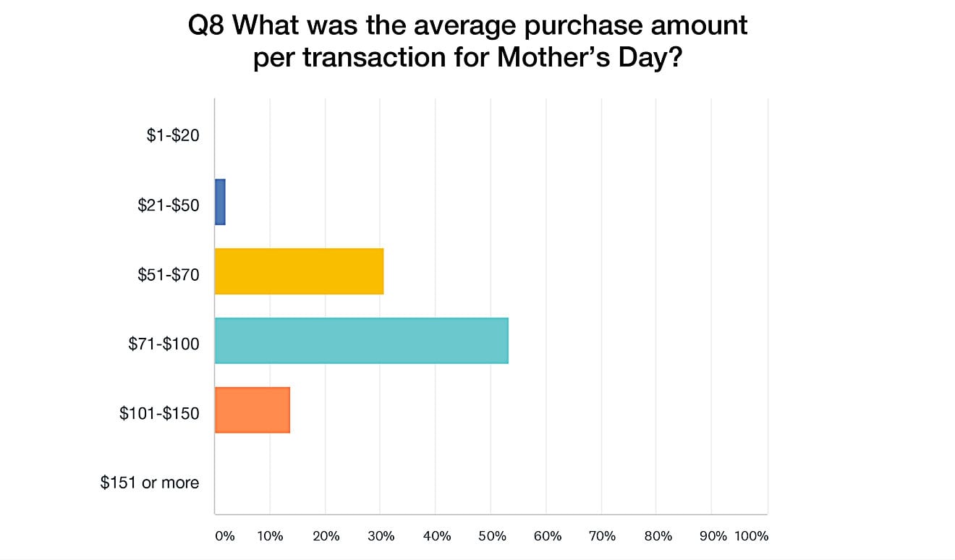Click the 80% axis tick label

pyautogui.click(x=657, y=536)
